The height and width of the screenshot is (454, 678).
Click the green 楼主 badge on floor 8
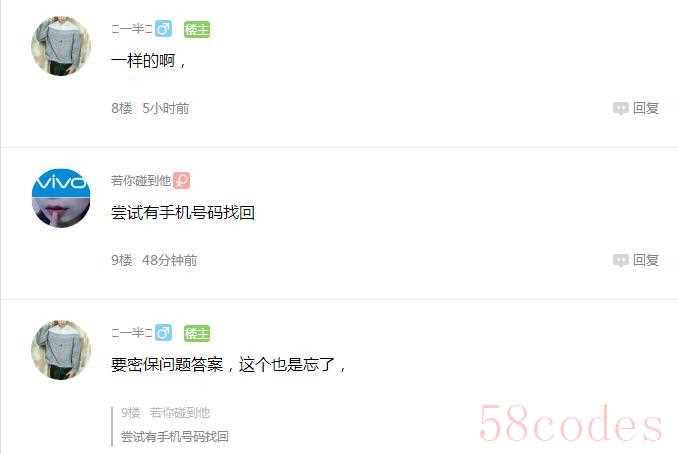tap(197, 29)
